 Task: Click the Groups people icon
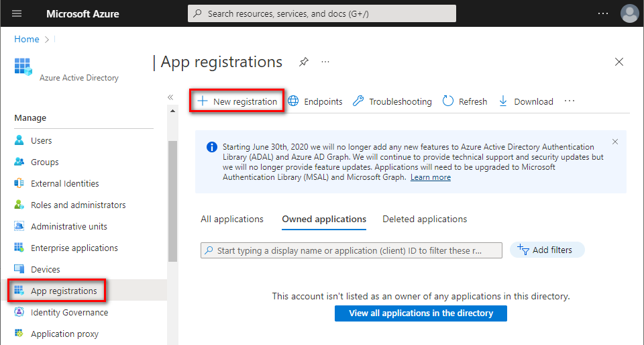click(19, 161)
